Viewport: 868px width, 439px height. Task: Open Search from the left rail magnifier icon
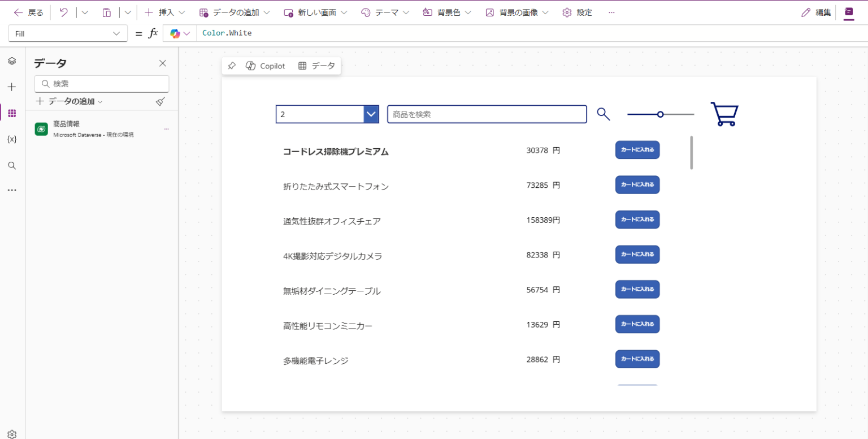pyautogui.click(x=12, y=165)
